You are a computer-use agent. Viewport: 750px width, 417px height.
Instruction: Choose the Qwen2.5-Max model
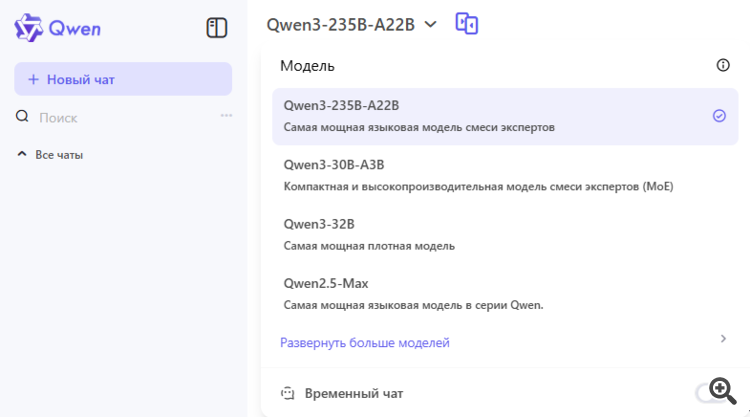tap(326, 283)
